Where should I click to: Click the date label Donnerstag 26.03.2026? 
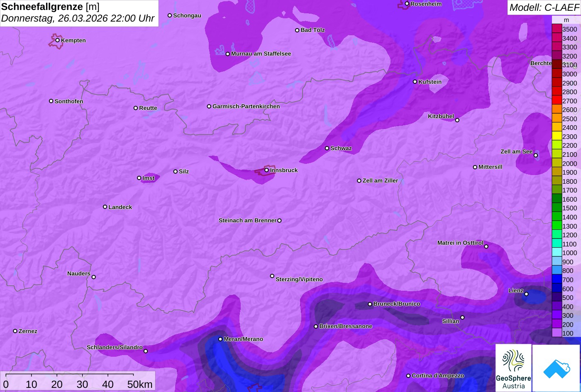tap(78, 19)
